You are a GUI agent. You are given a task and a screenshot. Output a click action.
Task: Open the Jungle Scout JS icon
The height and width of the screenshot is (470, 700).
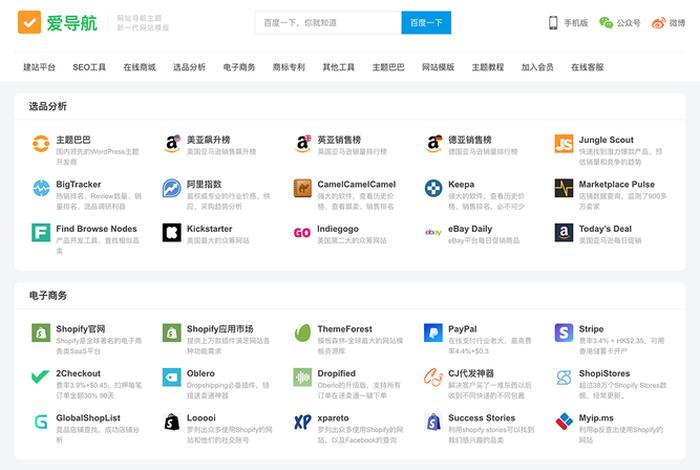(564, 143)
